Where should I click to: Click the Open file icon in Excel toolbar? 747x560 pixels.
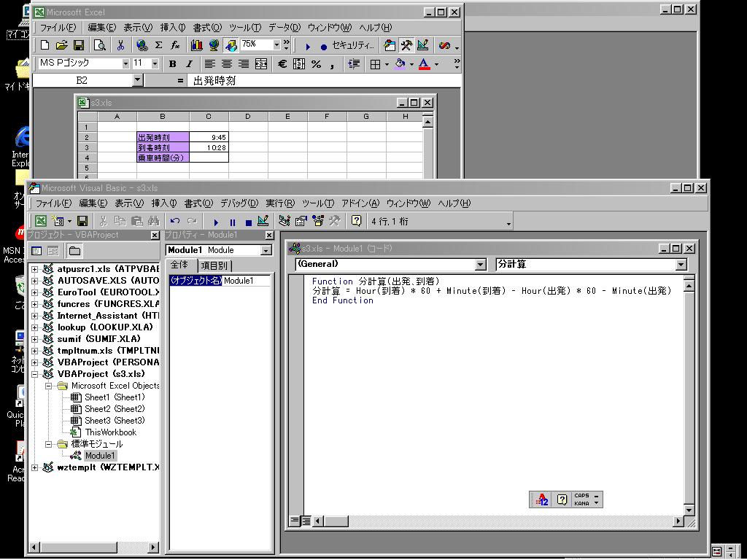pos(61,45)
